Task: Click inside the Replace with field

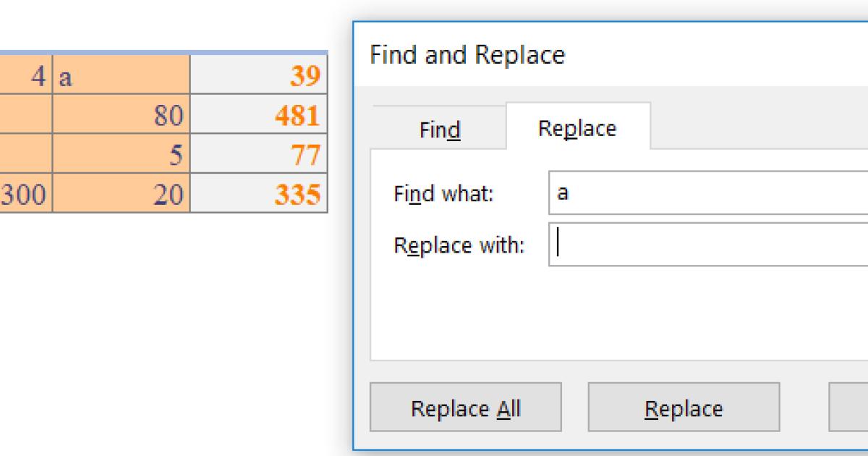Action: pos(651,244)
